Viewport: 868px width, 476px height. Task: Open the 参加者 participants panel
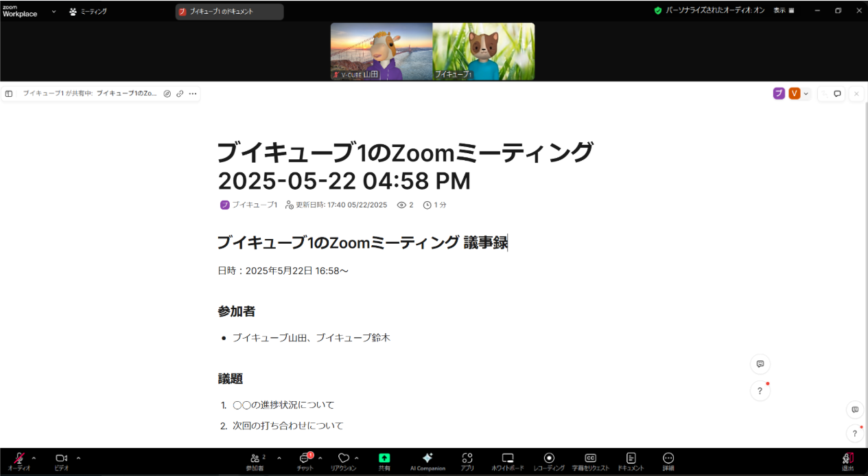coord(255,461)
